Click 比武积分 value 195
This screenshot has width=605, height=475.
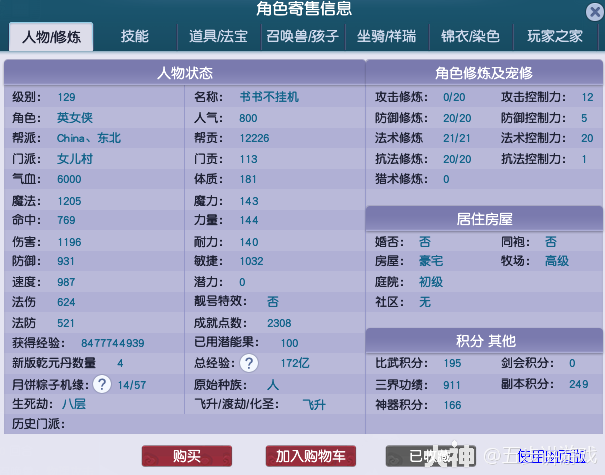point(452,363)
